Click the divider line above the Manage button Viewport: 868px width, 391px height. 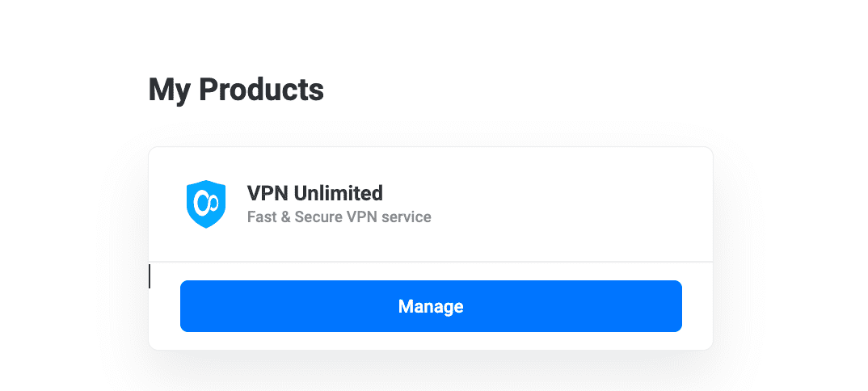pos(430,262)
